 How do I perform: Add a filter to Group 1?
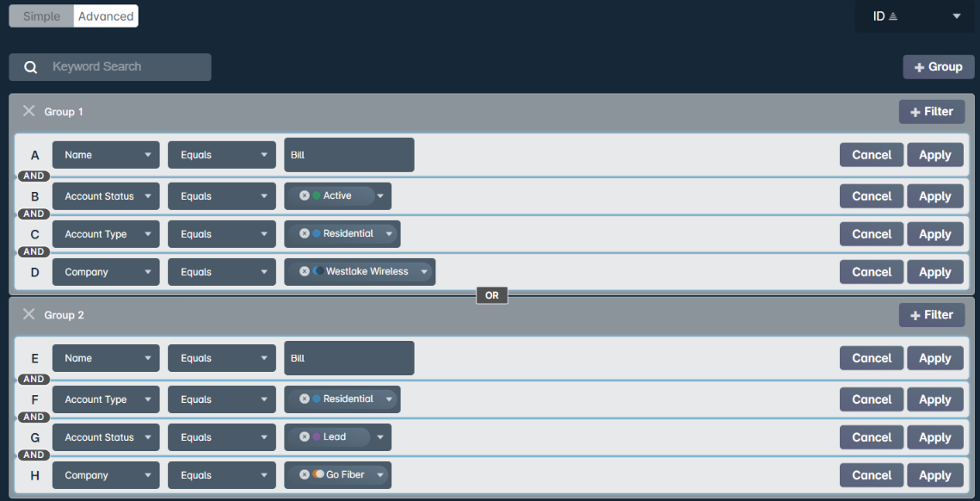click(x=932, y=112)
